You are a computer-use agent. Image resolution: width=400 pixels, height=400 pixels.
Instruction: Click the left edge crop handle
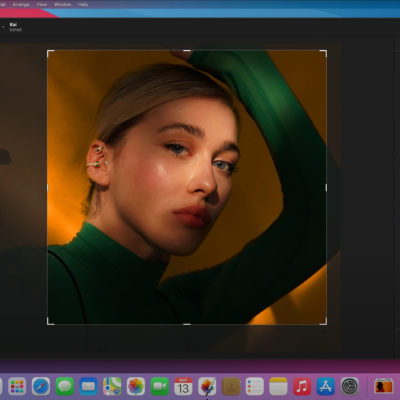[x=47, y=188]
